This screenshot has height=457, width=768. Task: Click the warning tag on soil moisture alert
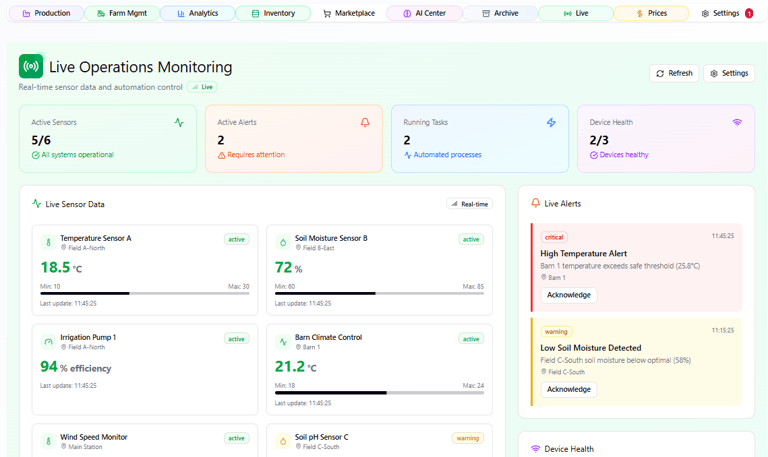[x=556, y=332]
